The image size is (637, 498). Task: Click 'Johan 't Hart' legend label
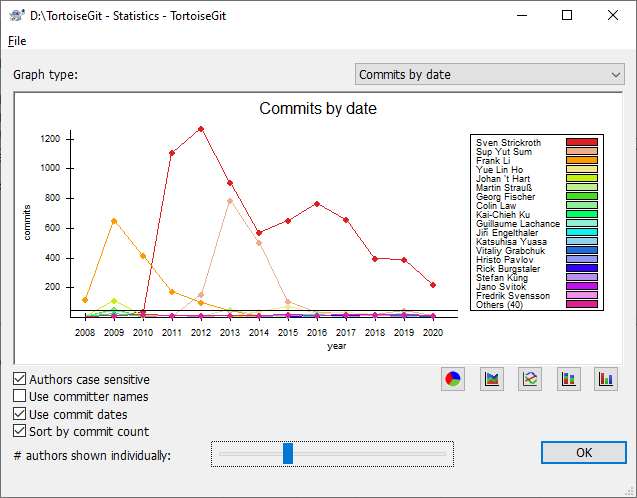503,179
